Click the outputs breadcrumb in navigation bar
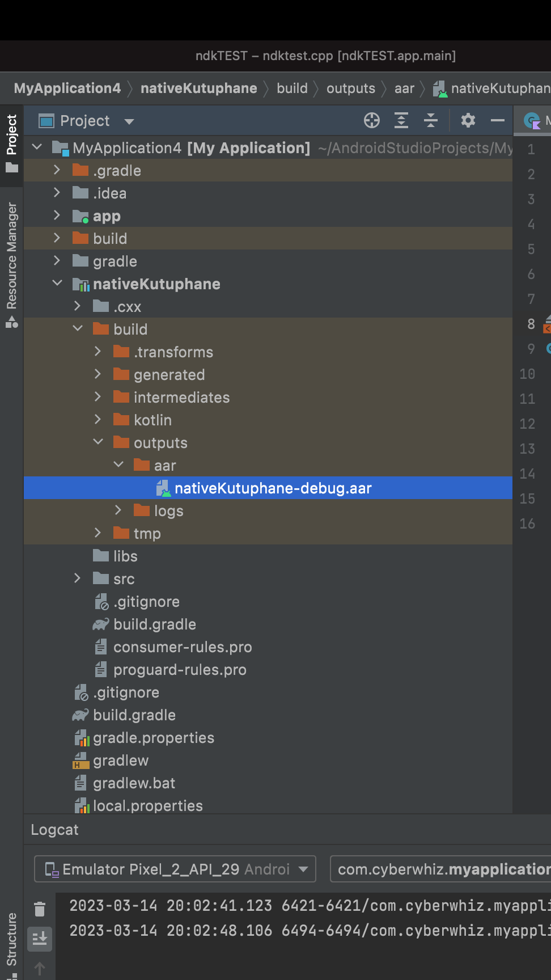This screenshot has width=551, height=980. click(x=351, y=88)
